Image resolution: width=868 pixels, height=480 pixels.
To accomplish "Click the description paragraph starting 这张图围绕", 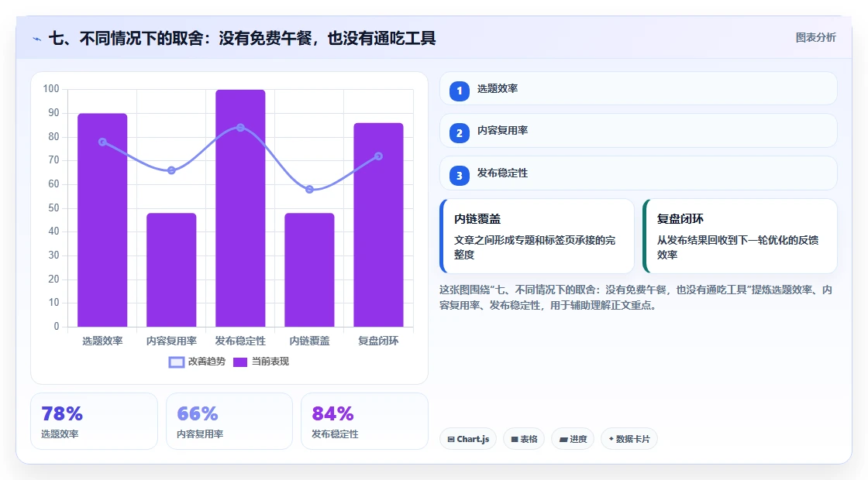I will tap(635, 297).
